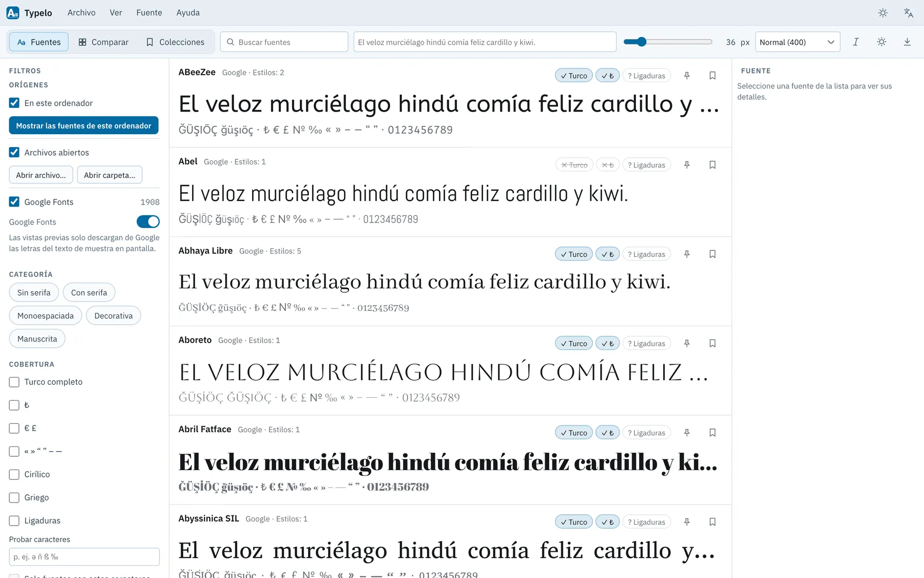Pin the Abhaya Libre font

pyautogui.click(x=687, y=254)
